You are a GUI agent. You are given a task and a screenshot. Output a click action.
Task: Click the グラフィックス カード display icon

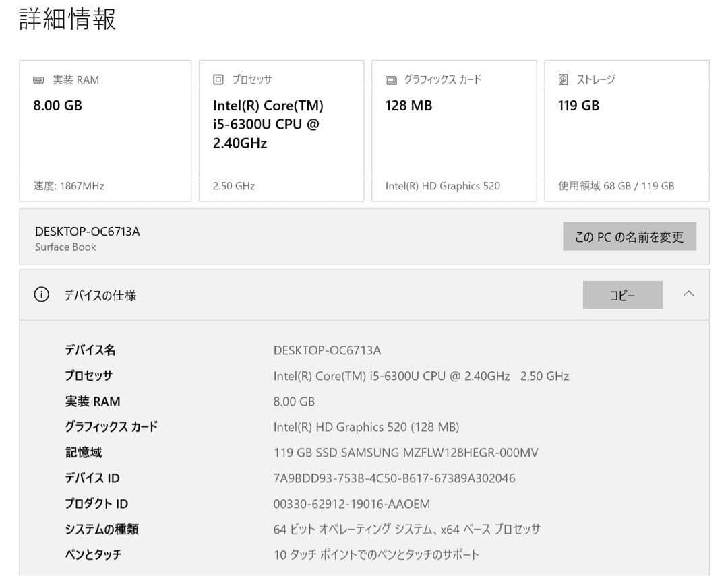click(390, 79)
